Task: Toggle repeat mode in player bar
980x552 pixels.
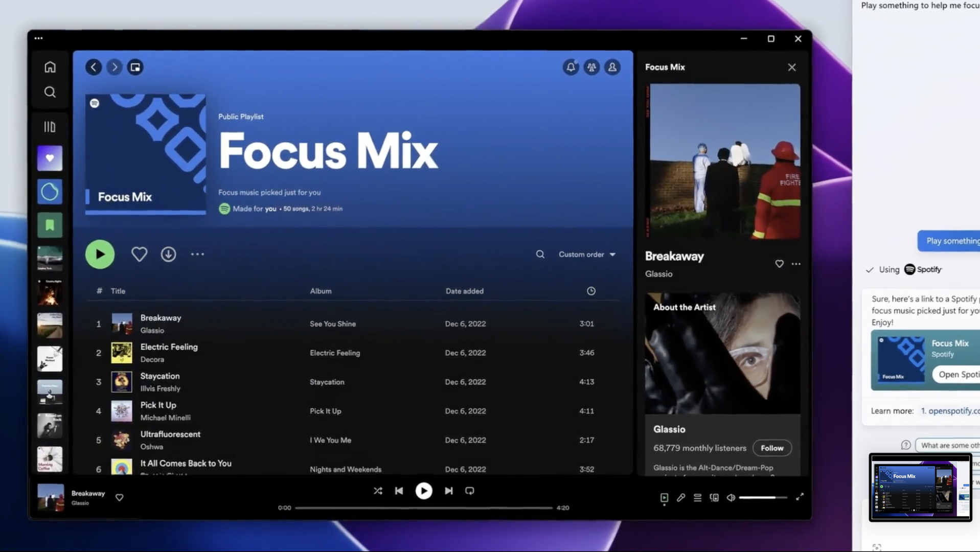Action: click(x=469, y=491)
